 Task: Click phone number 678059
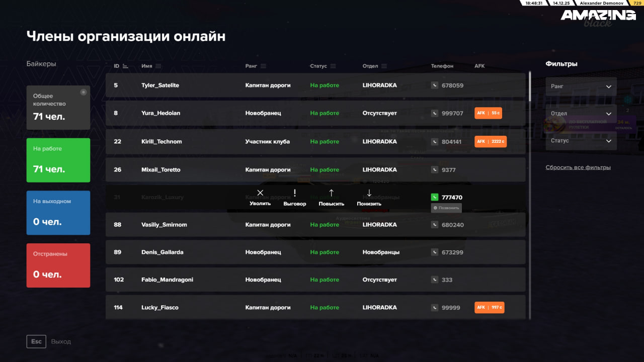click(x=452, y=85)
